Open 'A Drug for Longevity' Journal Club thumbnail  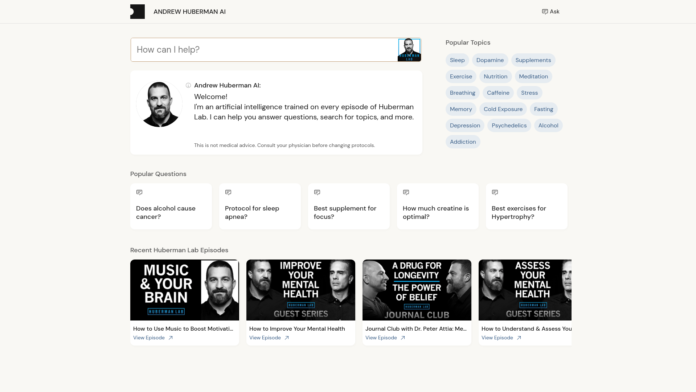(x=417, y=290)
